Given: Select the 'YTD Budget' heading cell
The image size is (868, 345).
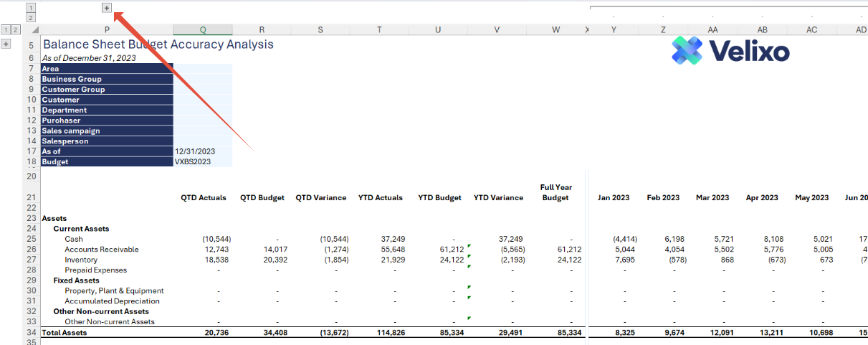Looking at the screenshot, I should [x=438, y=197].
